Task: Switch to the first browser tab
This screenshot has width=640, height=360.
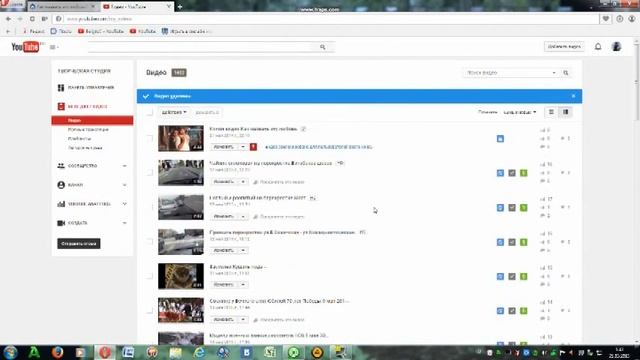Action: click(x=63, y=7)
